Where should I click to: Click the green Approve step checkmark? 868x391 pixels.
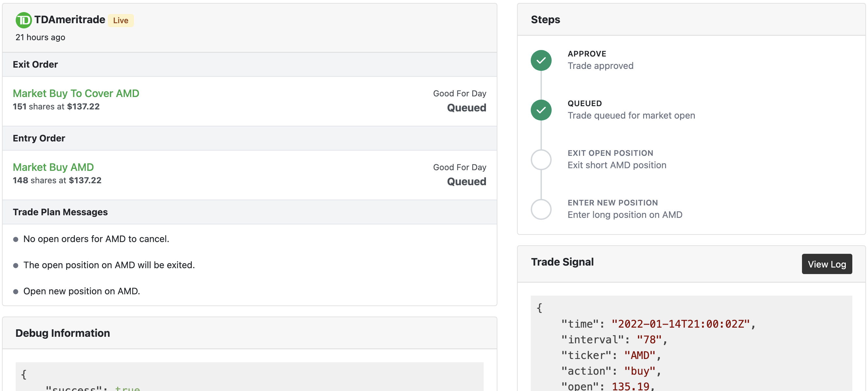click(x=541, y=60)
